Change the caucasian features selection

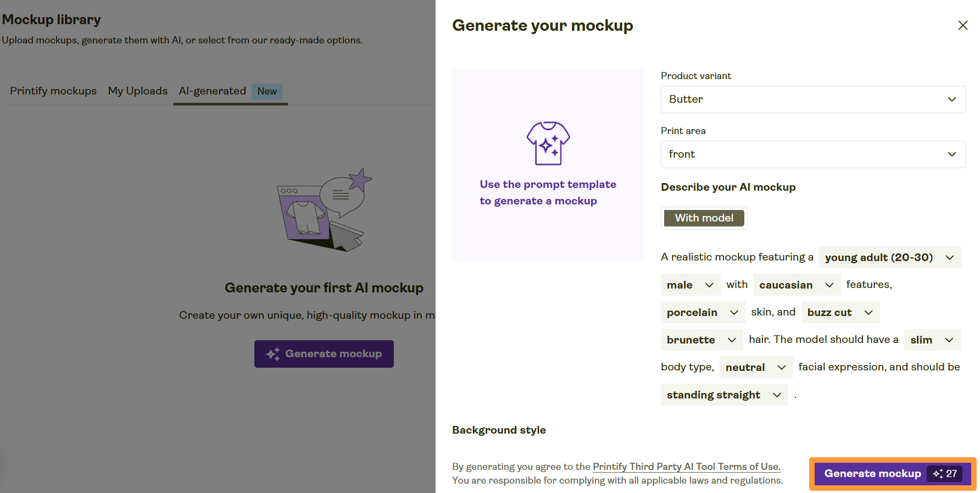(x=797, y=285)
